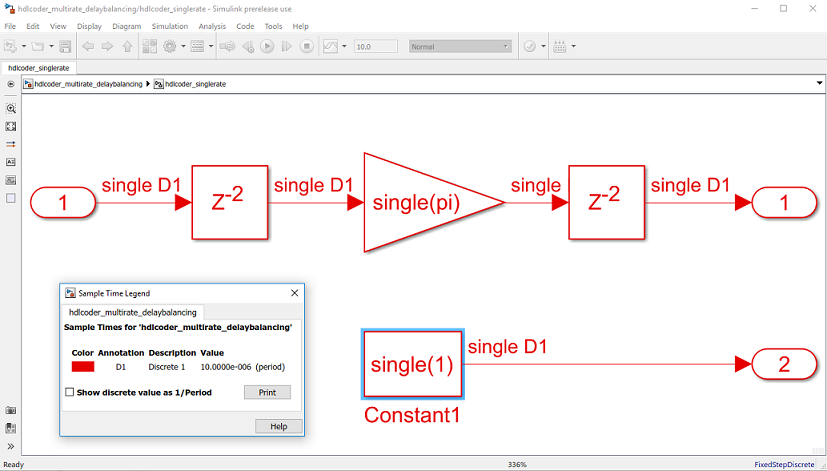This screenshot has width=827, height=471.
Task: Click the Forward navigation arrow
Action: (x=107, y=46)
